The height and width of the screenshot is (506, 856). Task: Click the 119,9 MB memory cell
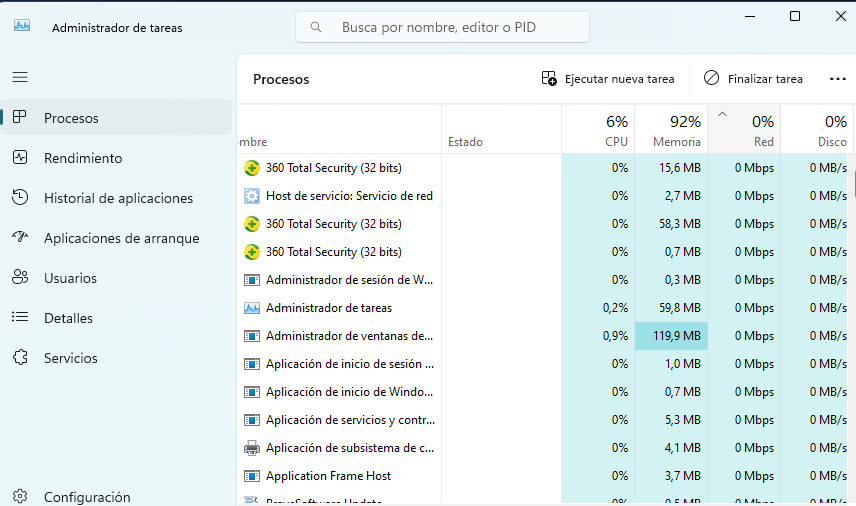coord(671,336)
